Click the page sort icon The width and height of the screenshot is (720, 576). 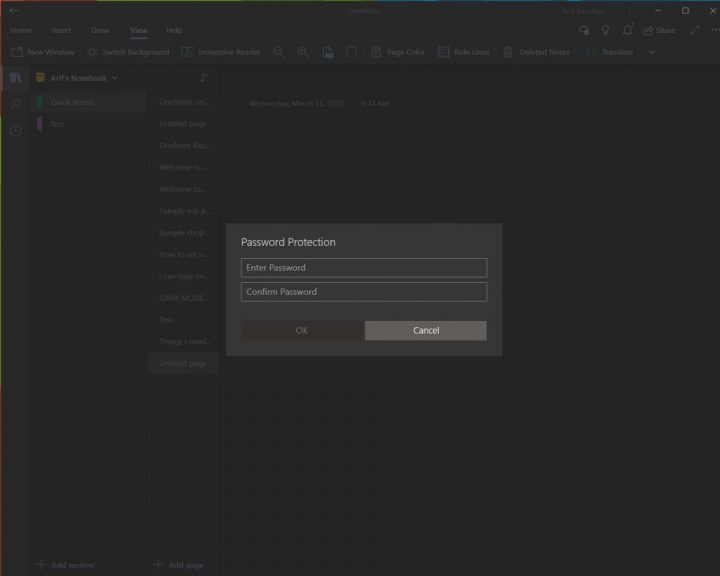coord(204,78)
